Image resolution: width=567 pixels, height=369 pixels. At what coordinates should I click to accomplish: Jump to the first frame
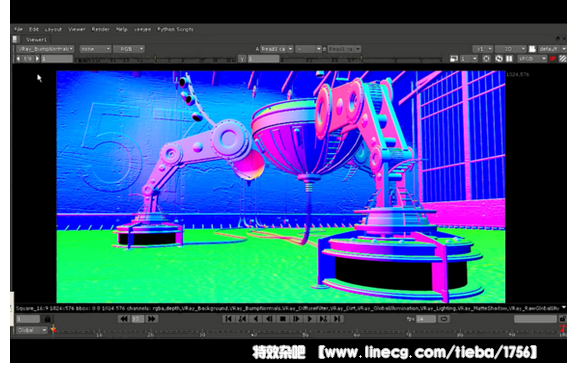228,319
